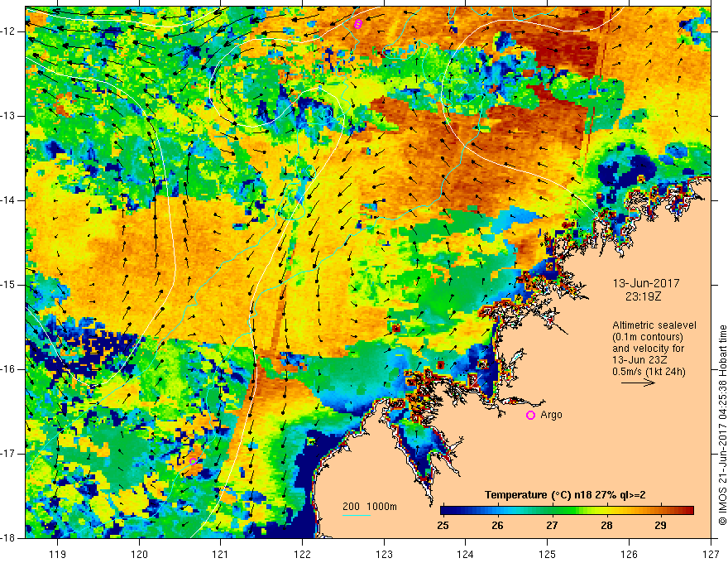Click the '23:19Z' time text
Viewport: 728px width, 563px height.
pyautogui.click(x=643, y=296)
